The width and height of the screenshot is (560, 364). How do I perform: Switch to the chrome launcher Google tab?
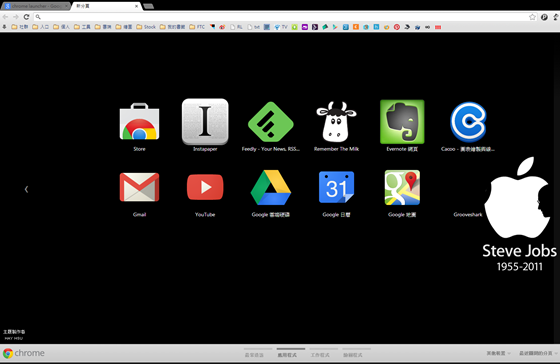tap(35, 6)
